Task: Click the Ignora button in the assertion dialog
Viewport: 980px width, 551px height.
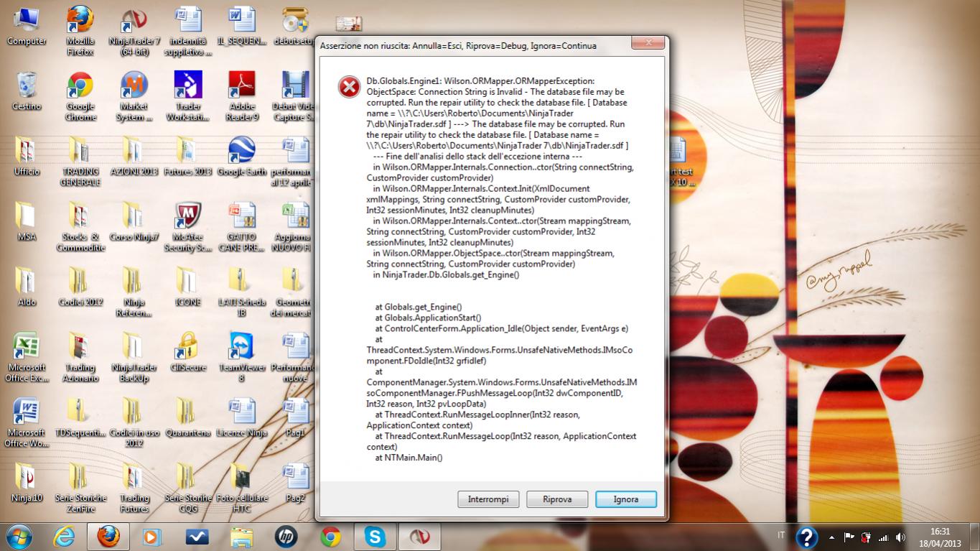Action: tap(625, 499)
